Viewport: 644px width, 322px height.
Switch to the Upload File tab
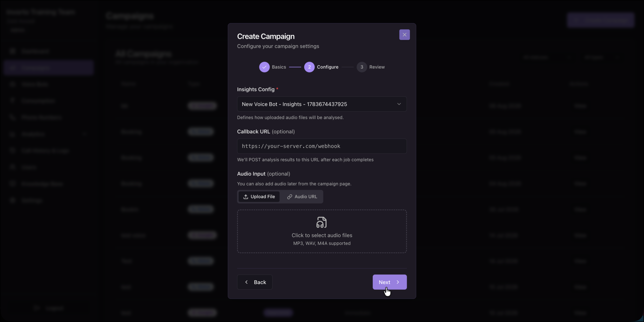[259, 197]
